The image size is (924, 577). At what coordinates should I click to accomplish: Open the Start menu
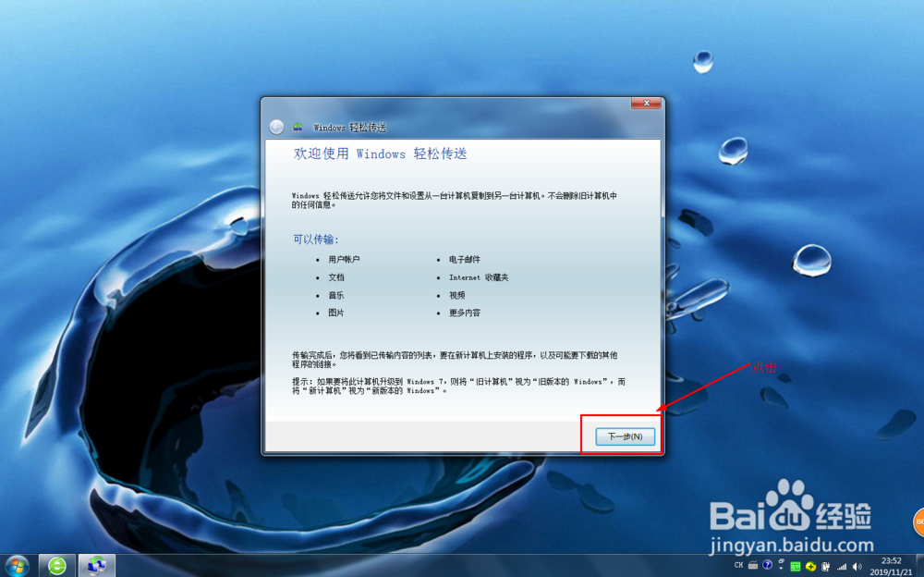[17, 565]
